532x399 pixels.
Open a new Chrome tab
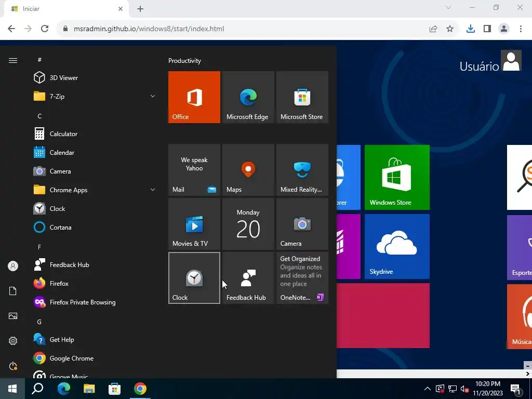pyautogui.click(x=140, y=9)
